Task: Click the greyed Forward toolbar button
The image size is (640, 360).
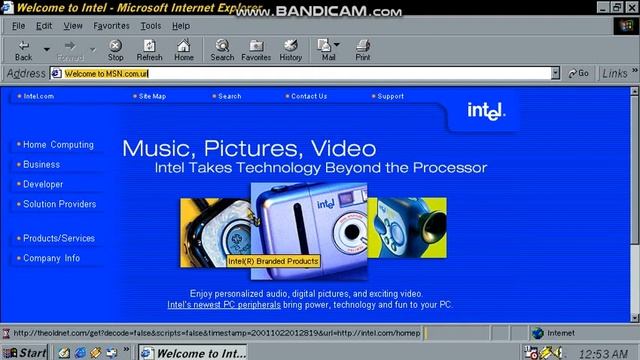Action: pos(70,51)
